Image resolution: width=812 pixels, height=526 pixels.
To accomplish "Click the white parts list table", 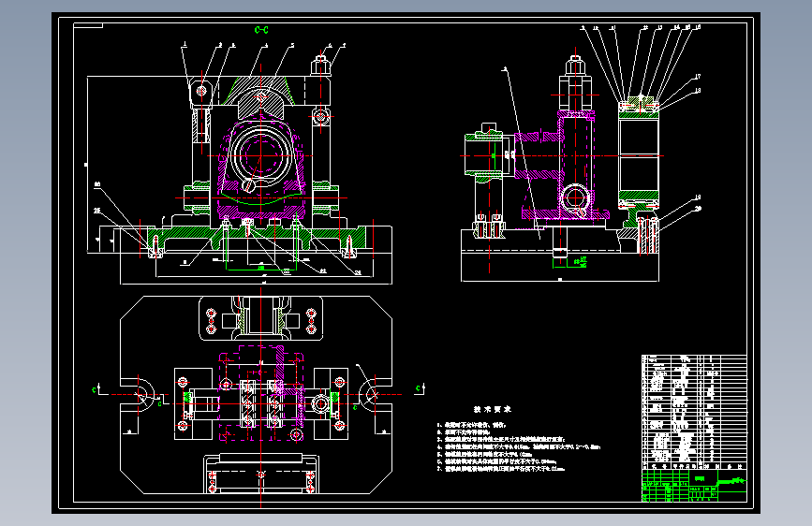I will (694, 412).
